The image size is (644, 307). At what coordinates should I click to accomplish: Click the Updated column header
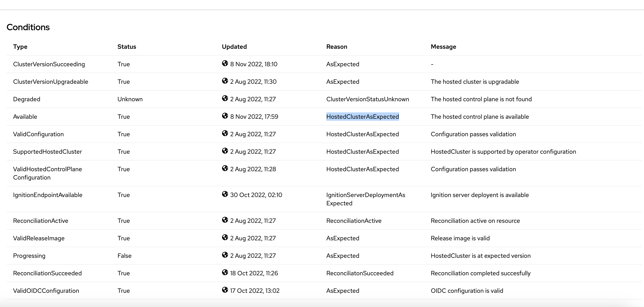coord(234,47)
